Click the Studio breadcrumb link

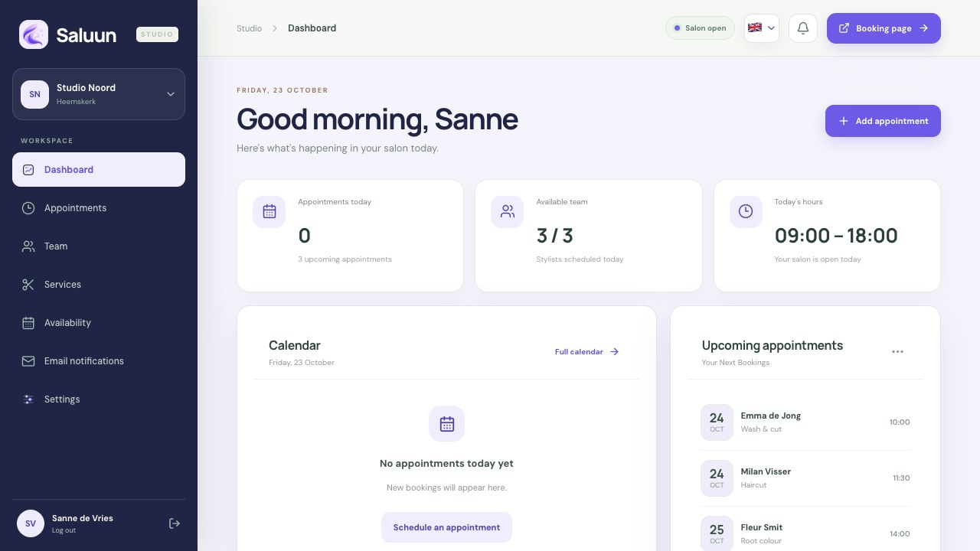click(x=249, y=28)
